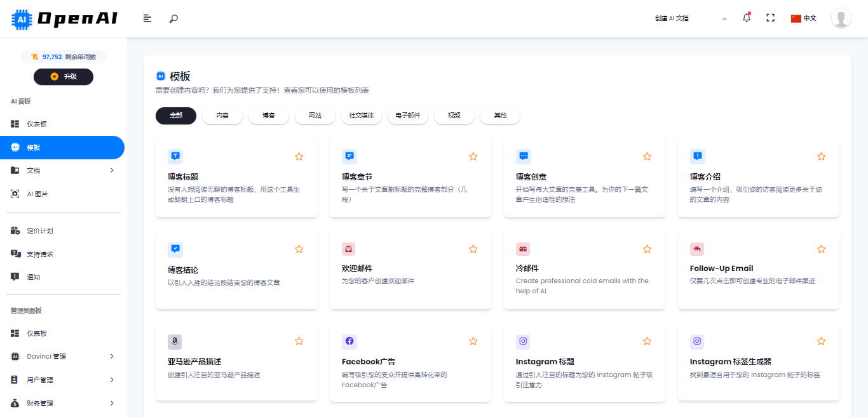Click the 博客标题 template icon
Image resolution: width=868 pixels, height=417 pixels.
(x=175, y=156)
